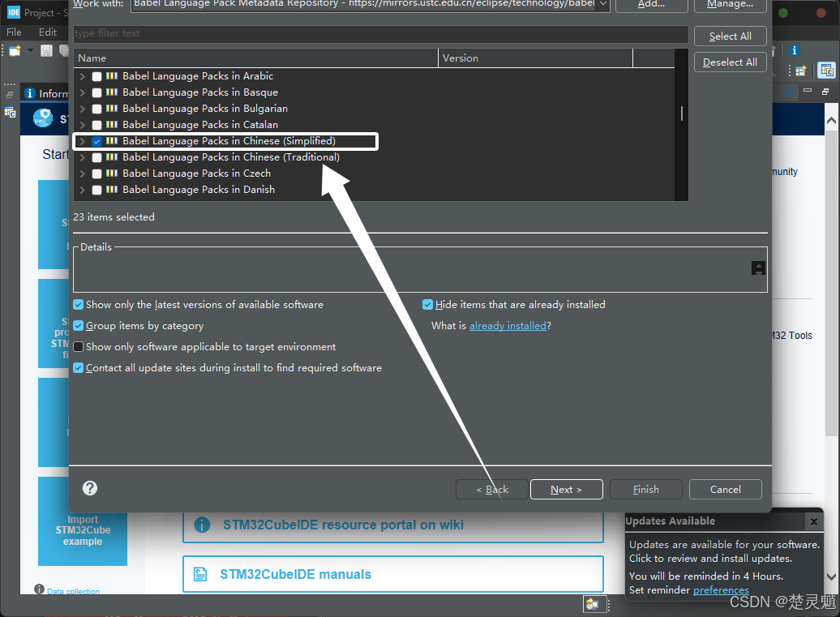Image resolution: width=840 pixels, height=617 pixels.
Task: Check the Babel Language Packs in Bulgarian checkbox
Action: tap(97, 109)
